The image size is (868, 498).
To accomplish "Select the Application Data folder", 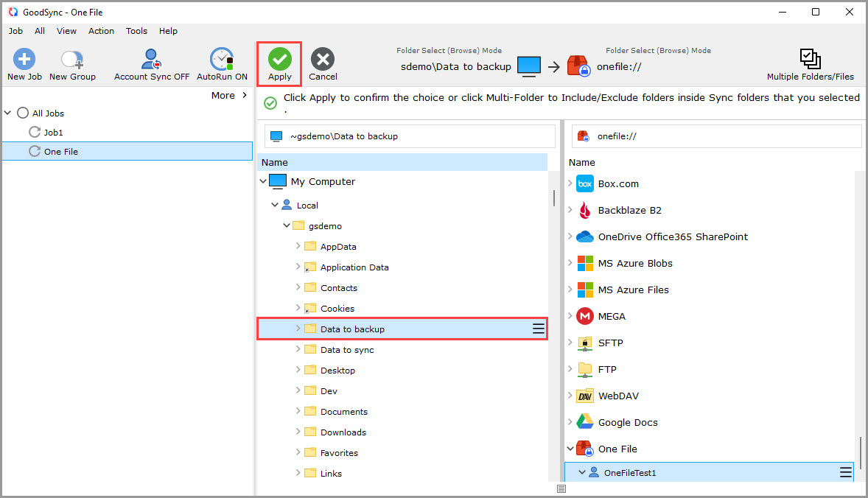I will (354, 267).
